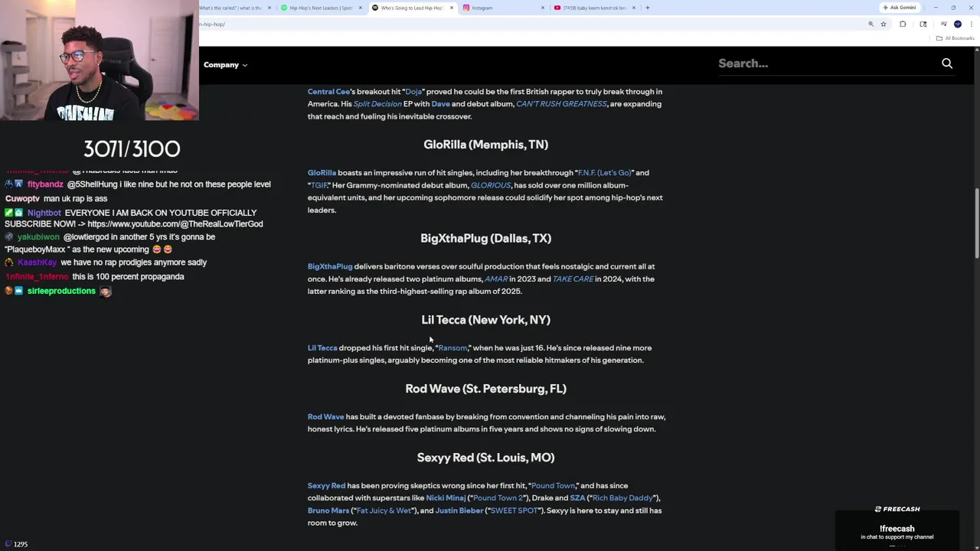Image resolution: width=980 pixels, height=551 pixels.
Task: Open the browser extensions puzzle icon
Action: (903, 24)
